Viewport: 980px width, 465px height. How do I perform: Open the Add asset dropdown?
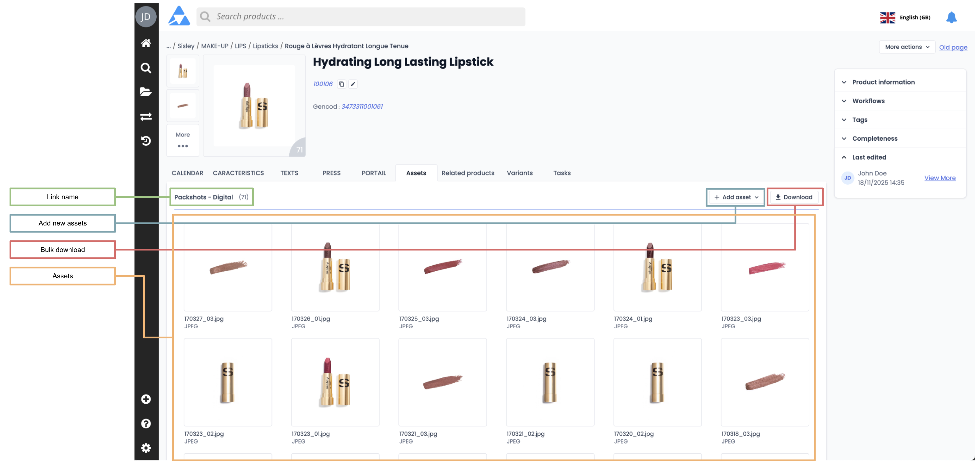click(x=736, y=197)
